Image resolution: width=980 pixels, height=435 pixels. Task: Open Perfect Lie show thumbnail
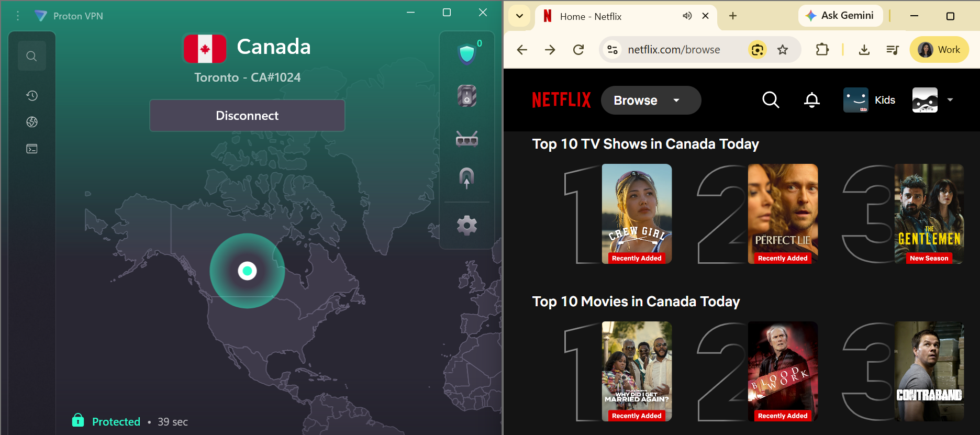783,214
